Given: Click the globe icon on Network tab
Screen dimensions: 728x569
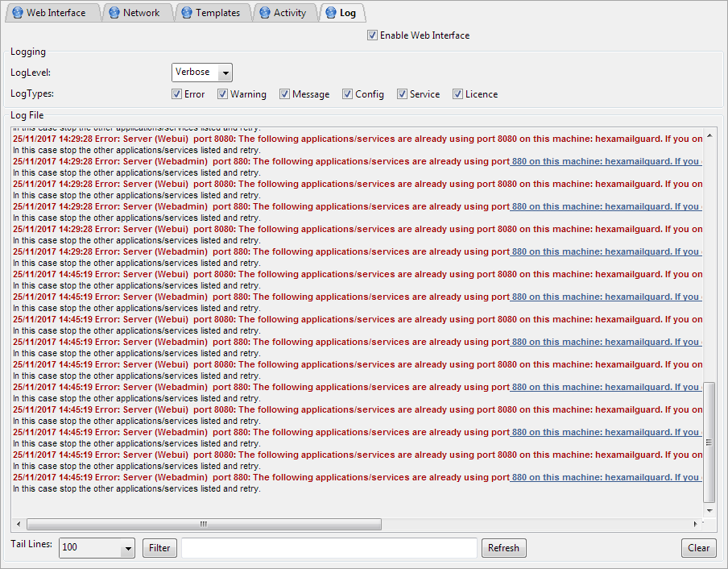Looking at the screenshot, I should [x=114, y=13].
